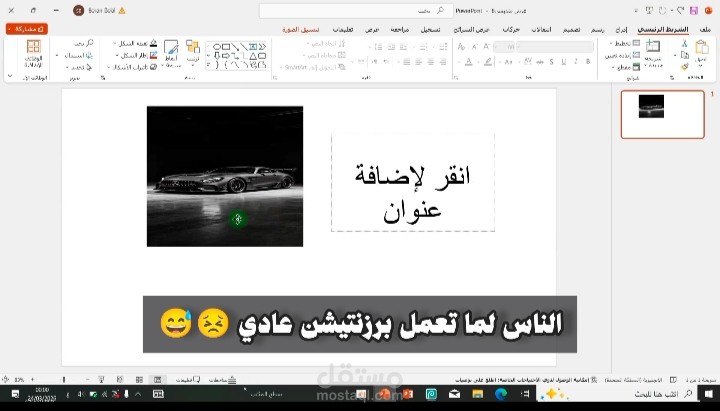The image size is (720, 411).
Task: Toggle text Shadow (S) formatting
Action: tap(551, 62)
